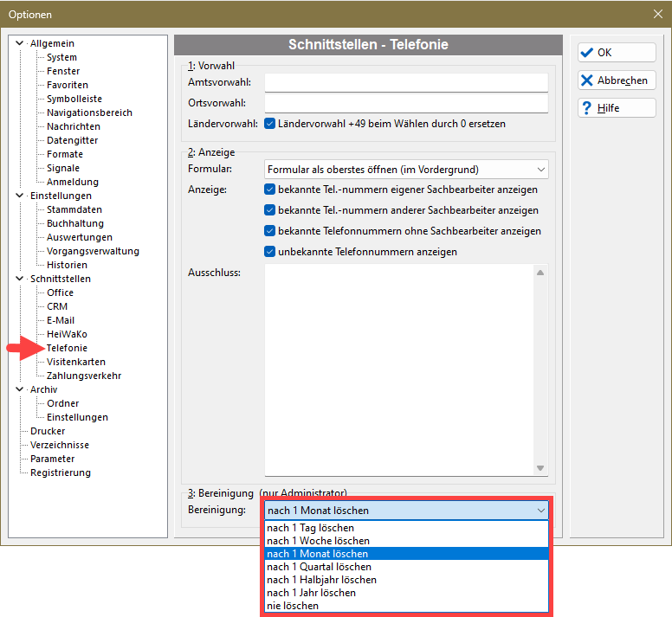Select 'nach 1 Tag löschen' option

coord(406,528)
